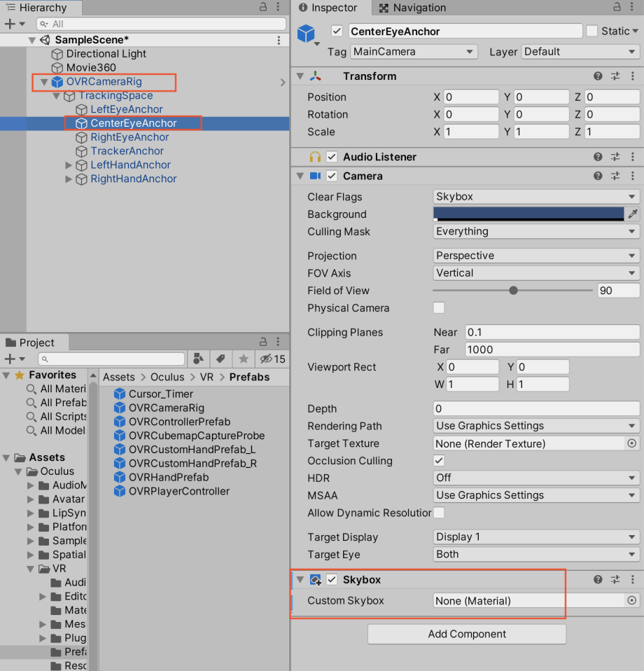Click the Add Component button
Image resolution: width=644 pixels, height=671 pixels.
point(467,634)
